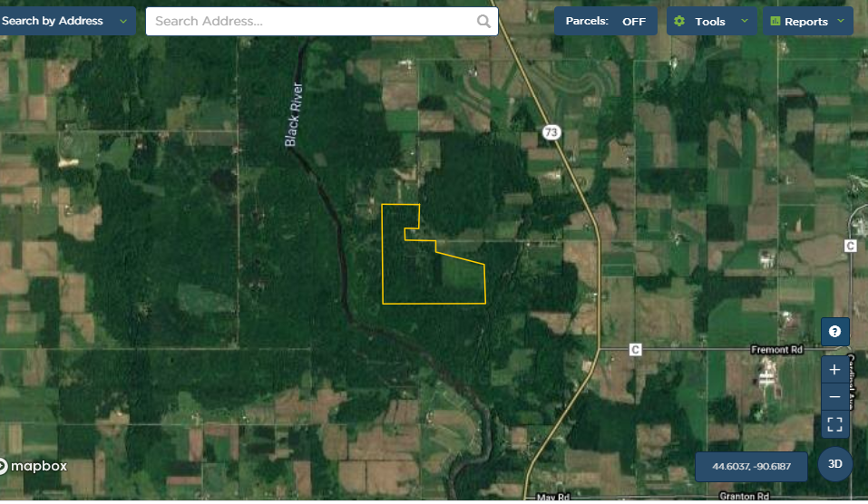
Task: Toggle Parcels layer on
Action: (606, 21)
